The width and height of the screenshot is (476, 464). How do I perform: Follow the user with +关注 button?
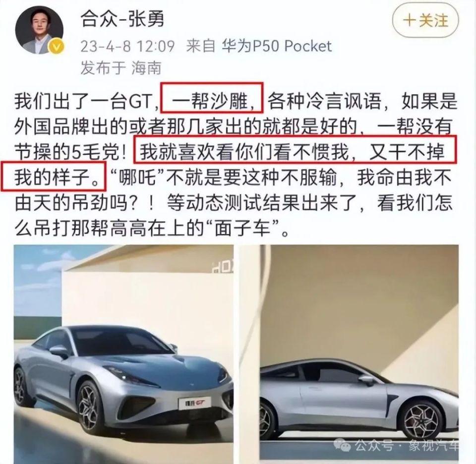click(425, 21)
